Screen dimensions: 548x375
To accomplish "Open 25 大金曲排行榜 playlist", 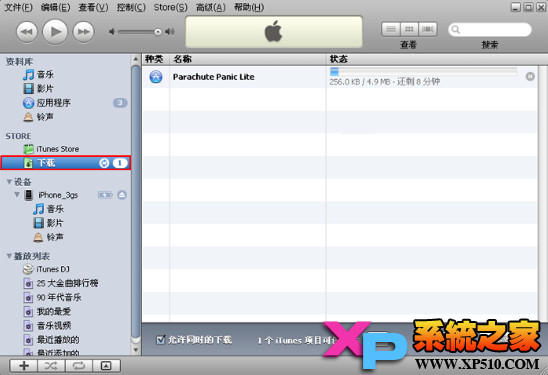I will [x=66, y=283].
